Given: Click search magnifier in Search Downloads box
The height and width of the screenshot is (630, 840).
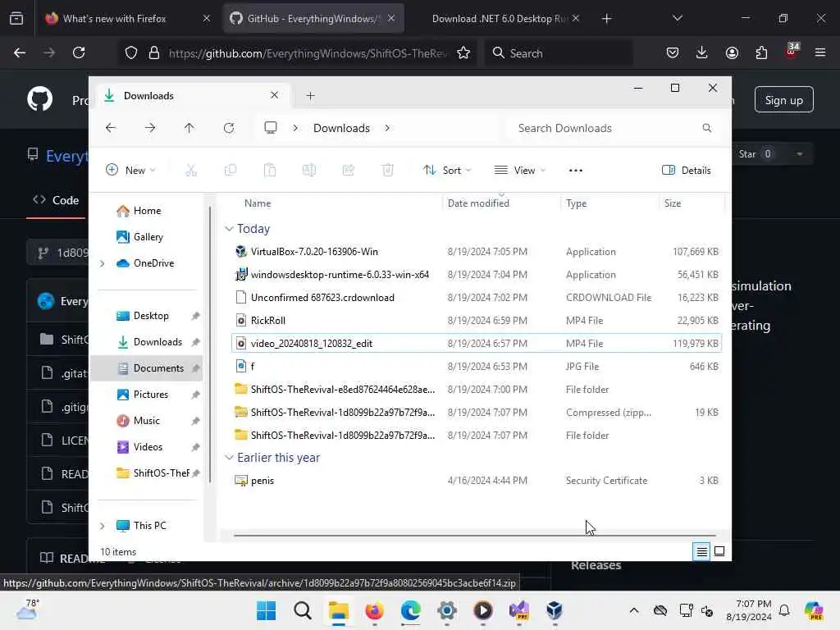Looking at the screenshot, I should (x=706, y=128).
